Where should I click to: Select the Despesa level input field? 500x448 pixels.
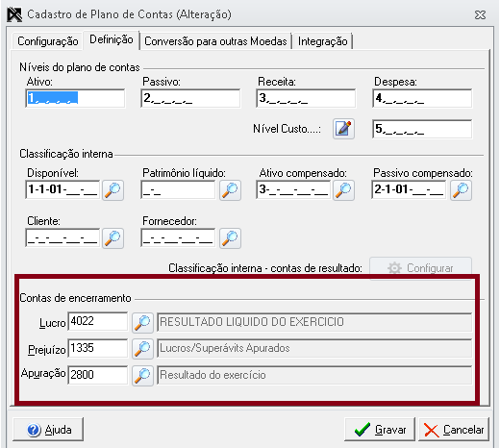point(422,98)
